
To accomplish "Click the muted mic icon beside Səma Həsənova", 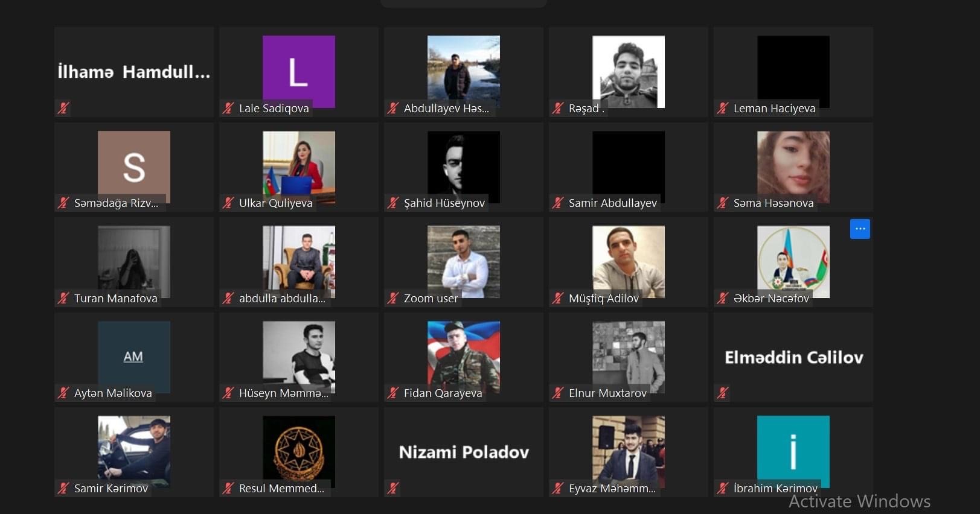I will point(723,203).
